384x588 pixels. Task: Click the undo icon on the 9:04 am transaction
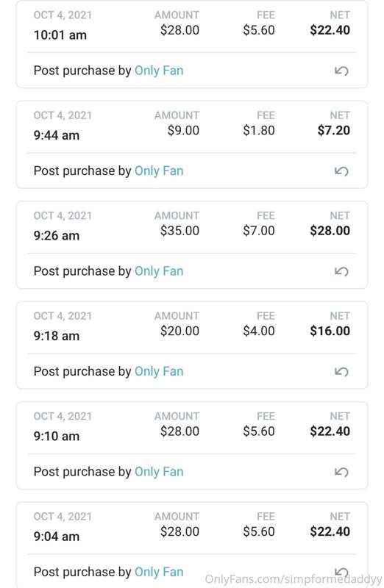tap(341, 573)
